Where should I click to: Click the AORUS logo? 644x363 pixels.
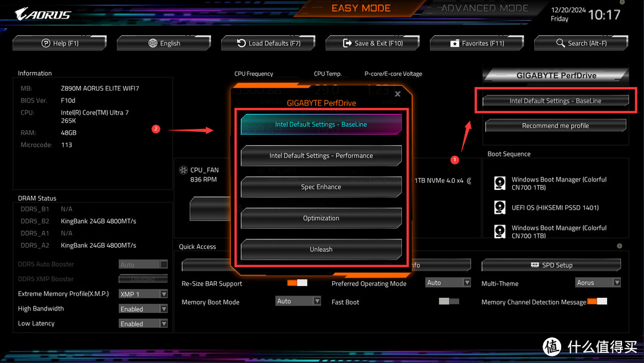43,14
